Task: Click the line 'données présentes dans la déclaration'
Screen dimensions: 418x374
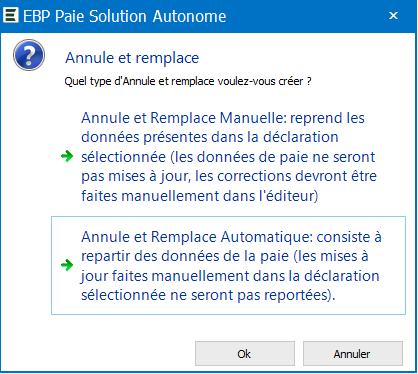Action: pyautogui.click(x=210, y=137)
